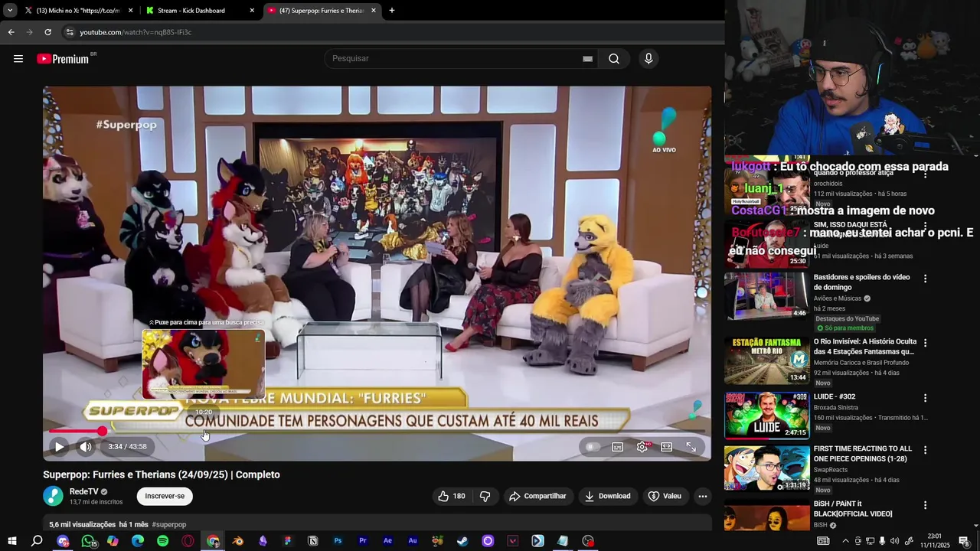Switch to theater mode
The image size is (980, 551).
tap(667, 447)
